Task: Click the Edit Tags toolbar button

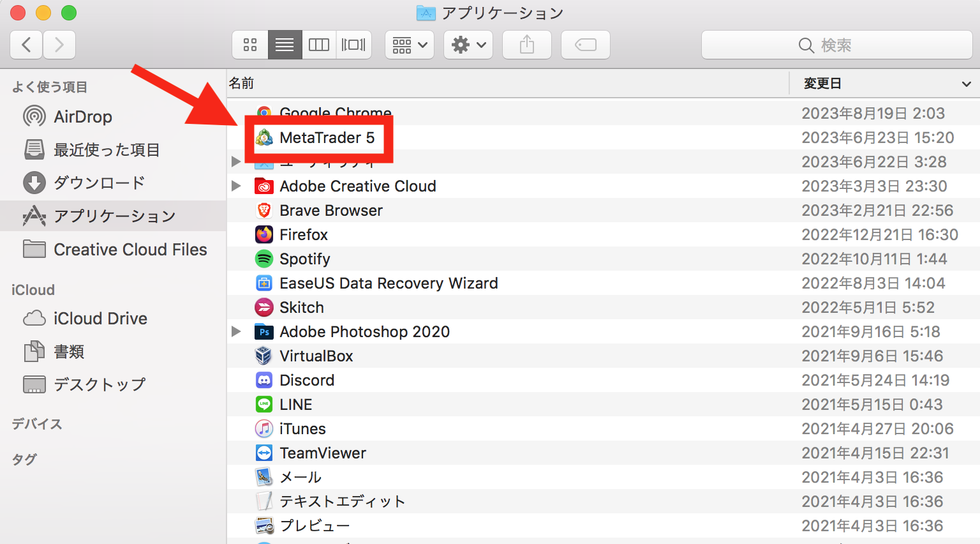Action: (586, 45)
